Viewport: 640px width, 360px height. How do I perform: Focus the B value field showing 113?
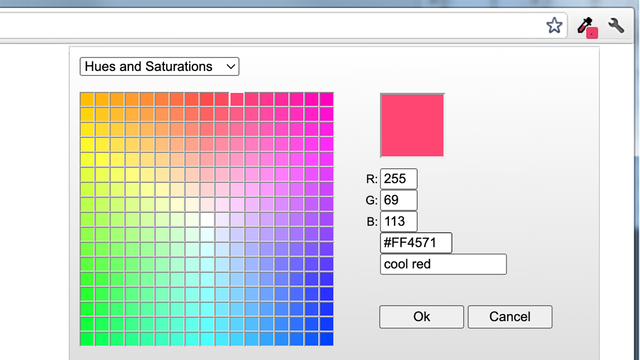[398, 221]
